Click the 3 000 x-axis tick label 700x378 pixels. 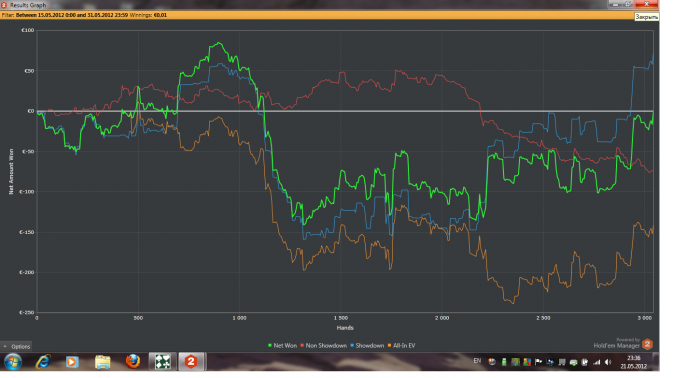click(x=645, y=318)
